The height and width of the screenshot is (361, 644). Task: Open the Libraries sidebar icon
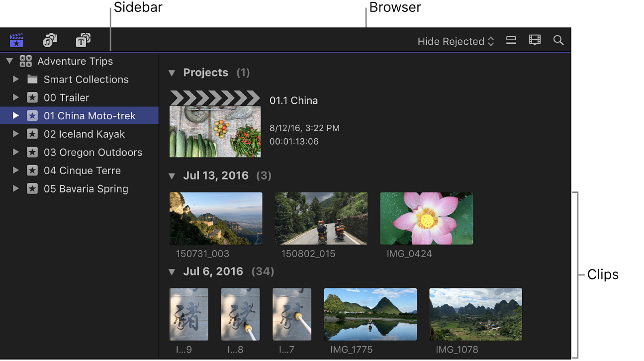coord(16,40)
